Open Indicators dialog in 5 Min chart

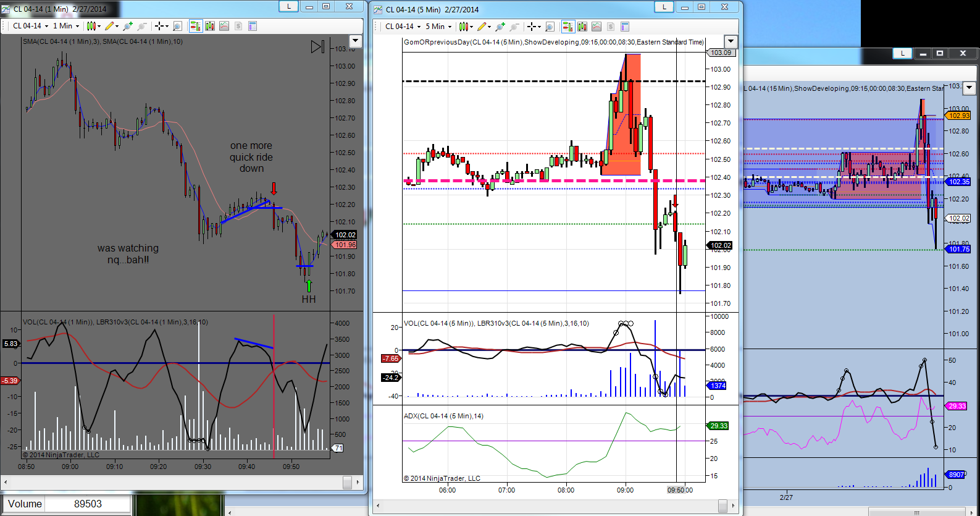(x=597, y=27)
